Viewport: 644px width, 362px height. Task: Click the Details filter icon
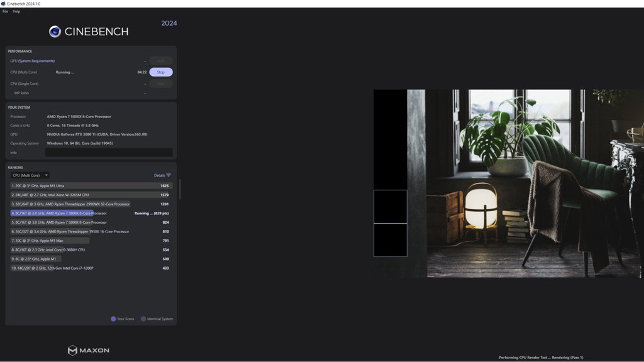click(169, 175)
